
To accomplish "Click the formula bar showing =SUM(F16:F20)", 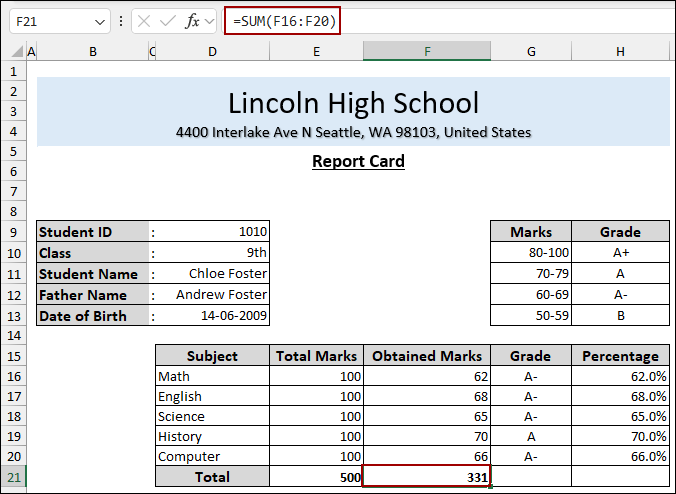I will [450, 21].
